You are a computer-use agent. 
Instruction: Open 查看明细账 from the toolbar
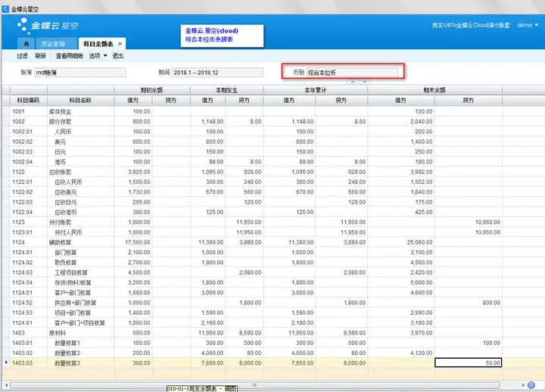pyautogui.click(x=70, y=55)
